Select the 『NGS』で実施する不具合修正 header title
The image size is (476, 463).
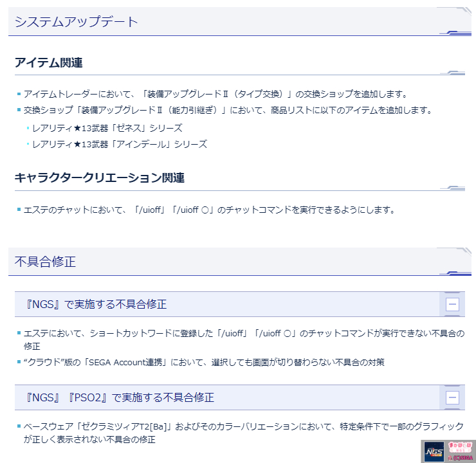pos(96,304)
